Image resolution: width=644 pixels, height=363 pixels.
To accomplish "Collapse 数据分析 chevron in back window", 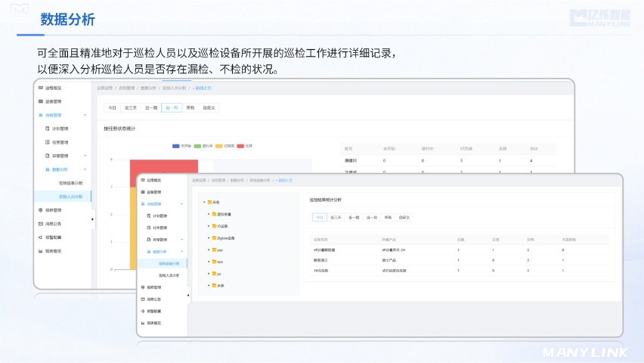I will point(85,169).
